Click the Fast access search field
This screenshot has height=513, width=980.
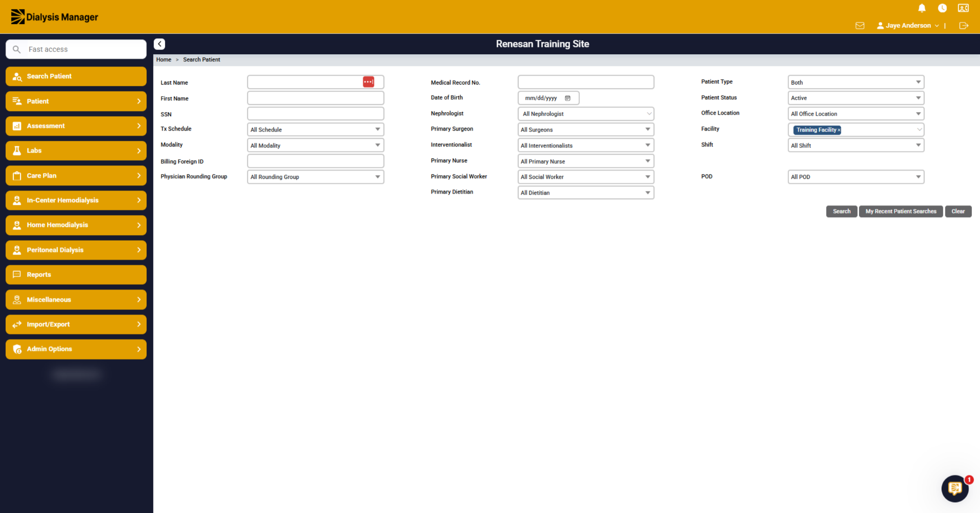(x=76, y=49)
